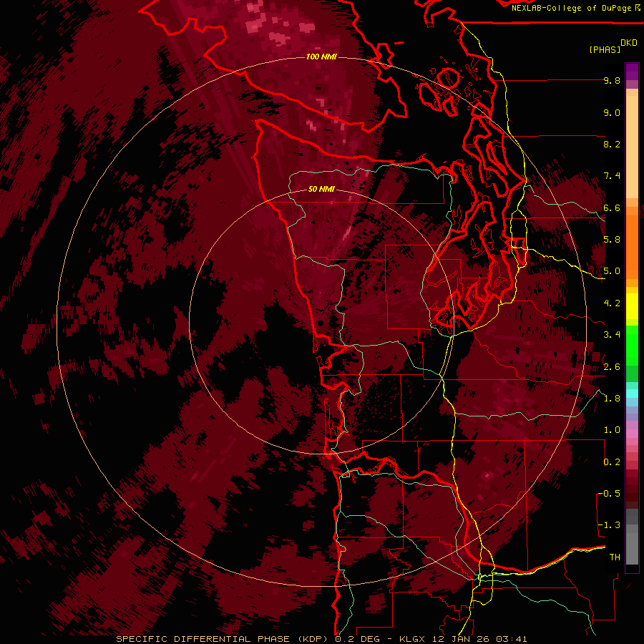
Task: Click the SPECIFIC DIFFERENTIAL PHASE (KDP) caption
Action: tap(223, 639)
